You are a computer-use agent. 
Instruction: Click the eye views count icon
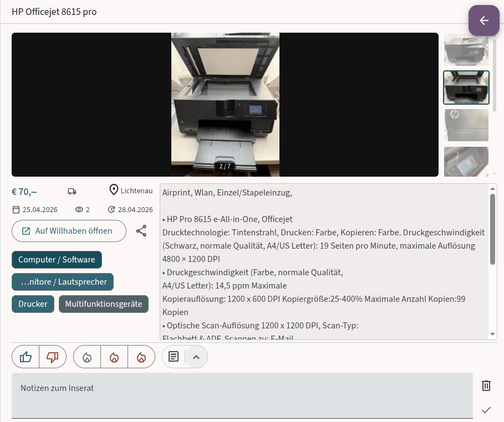[x=79, y=209]
